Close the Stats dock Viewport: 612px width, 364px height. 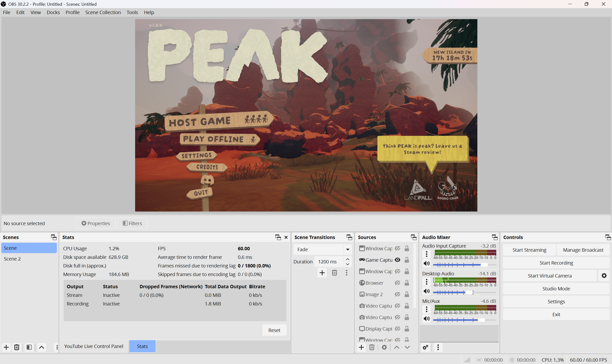tap(286, 237)
